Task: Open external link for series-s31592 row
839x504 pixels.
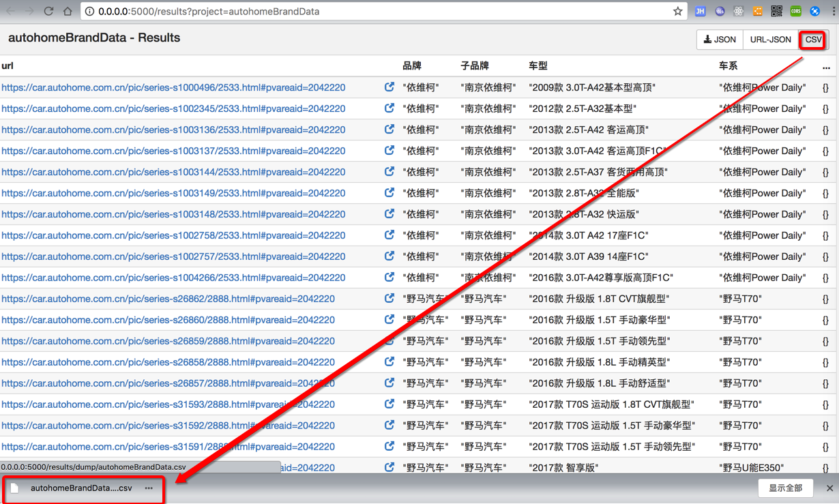Action: [x=389, y=426]
